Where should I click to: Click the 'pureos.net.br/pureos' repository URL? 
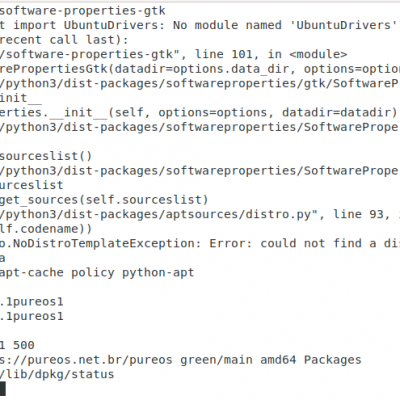100,360
